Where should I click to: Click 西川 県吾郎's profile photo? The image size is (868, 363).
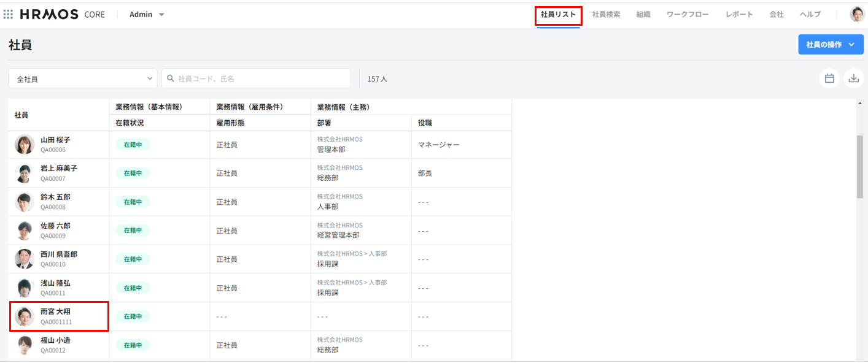(25, 259)
